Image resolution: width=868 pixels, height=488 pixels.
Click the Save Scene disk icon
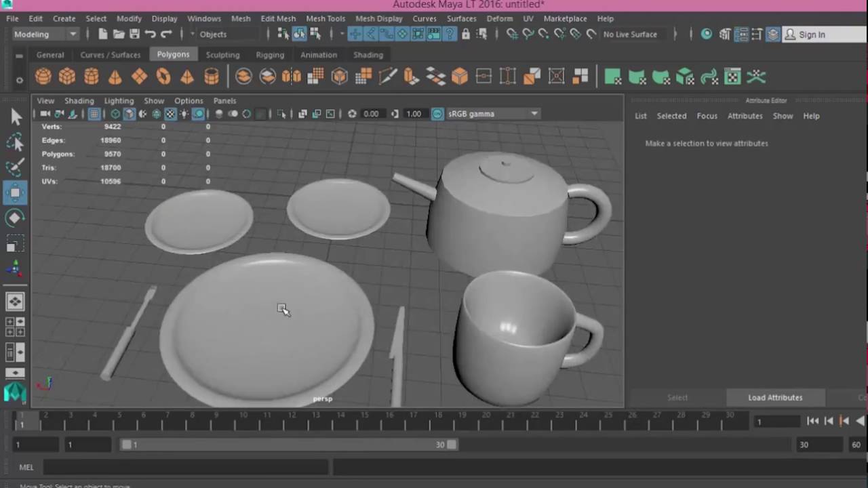[134, 34]
